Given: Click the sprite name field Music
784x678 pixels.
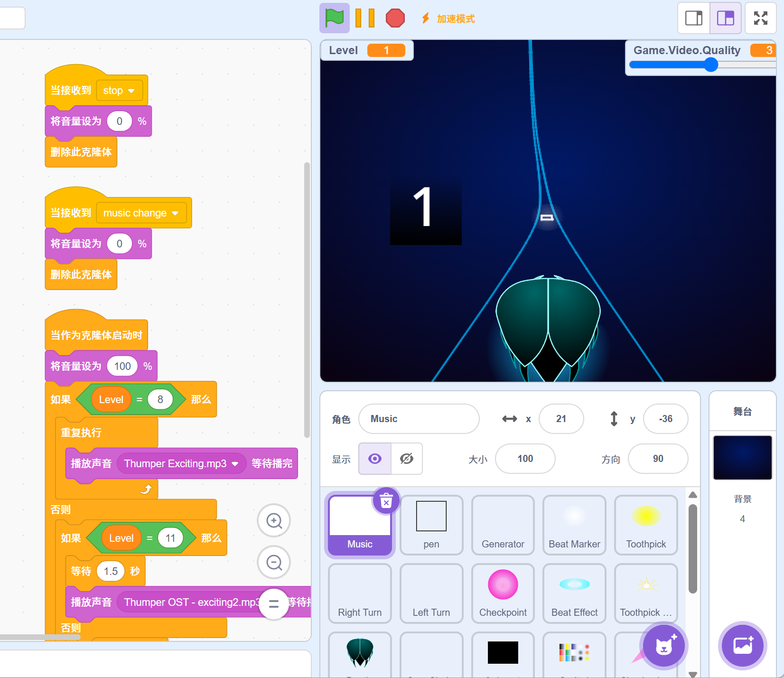Looking at the screenshot, I should pos(419,419).
